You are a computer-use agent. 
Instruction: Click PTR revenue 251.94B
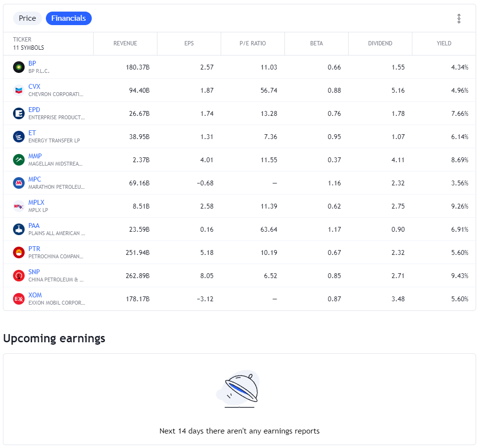tap(138, 252)
